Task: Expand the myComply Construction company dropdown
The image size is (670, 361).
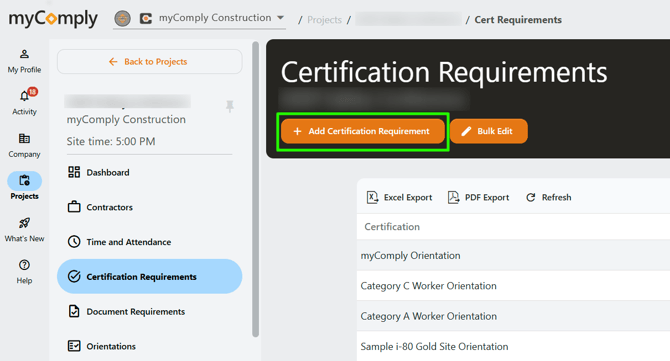Action: coord(280,18)
